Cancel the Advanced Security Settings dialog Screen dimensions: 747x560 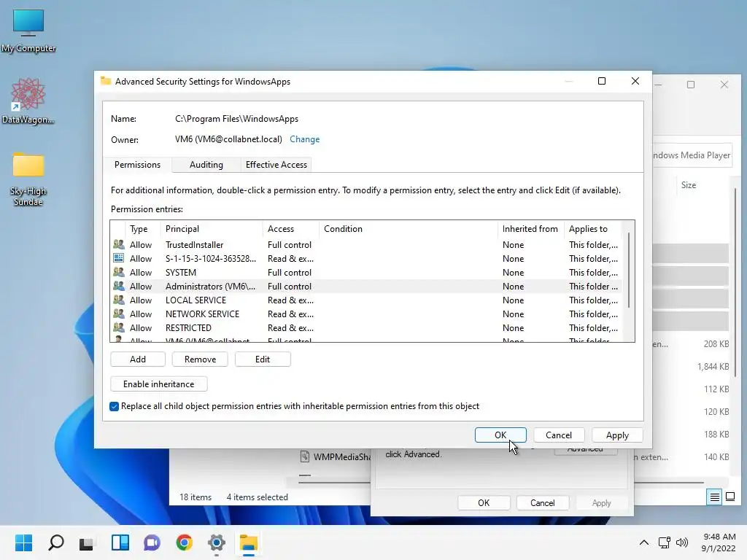pyautogui.click(x=558, y=435)
